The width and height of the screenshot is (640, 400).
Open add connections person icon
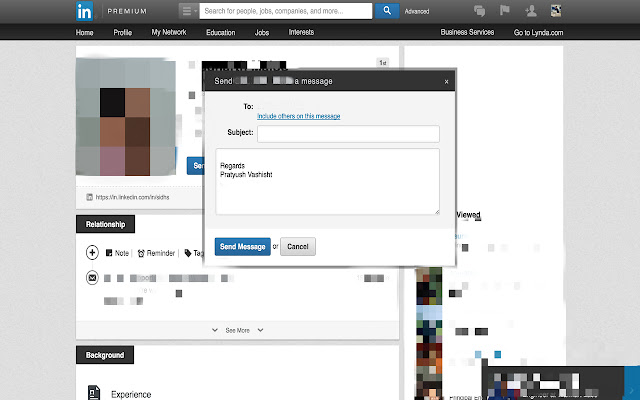point(531,11)
